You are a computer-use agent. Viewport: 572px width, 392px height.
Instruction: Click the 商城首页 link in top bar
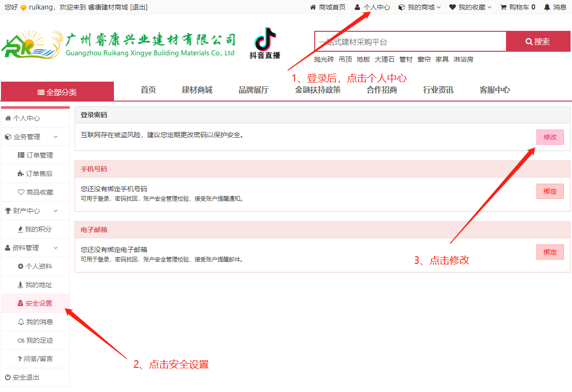pos(332,7)
